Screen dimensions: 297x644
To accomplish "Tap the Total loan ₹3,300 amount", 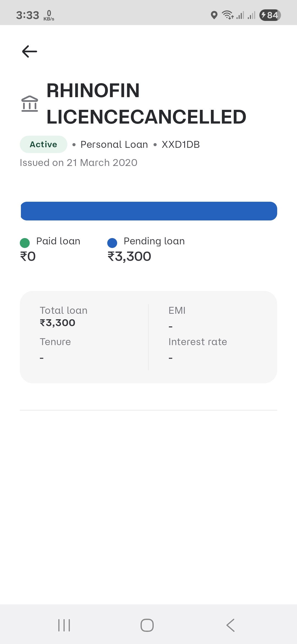I will [57, 323].
